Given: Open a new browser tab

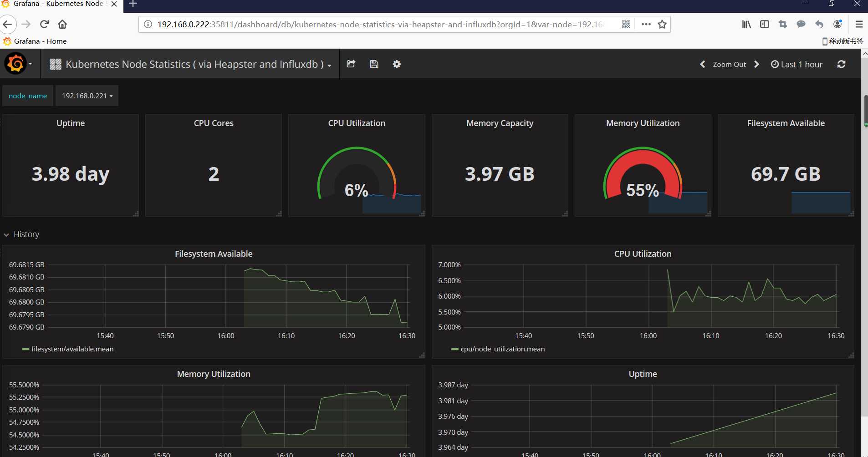Looking at the screenshot, I should pos(133,4).
